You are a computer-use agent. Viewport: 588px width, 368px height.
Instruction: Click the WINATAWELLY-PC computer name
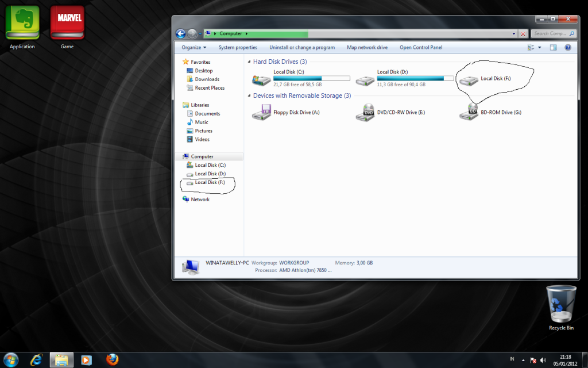click(227, 263)
